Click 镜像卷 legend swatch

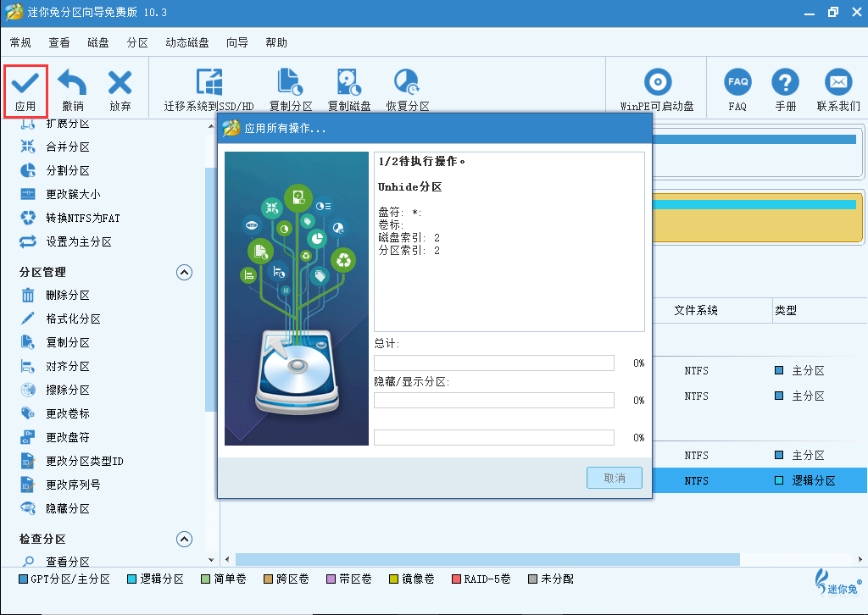coord(393,579)
